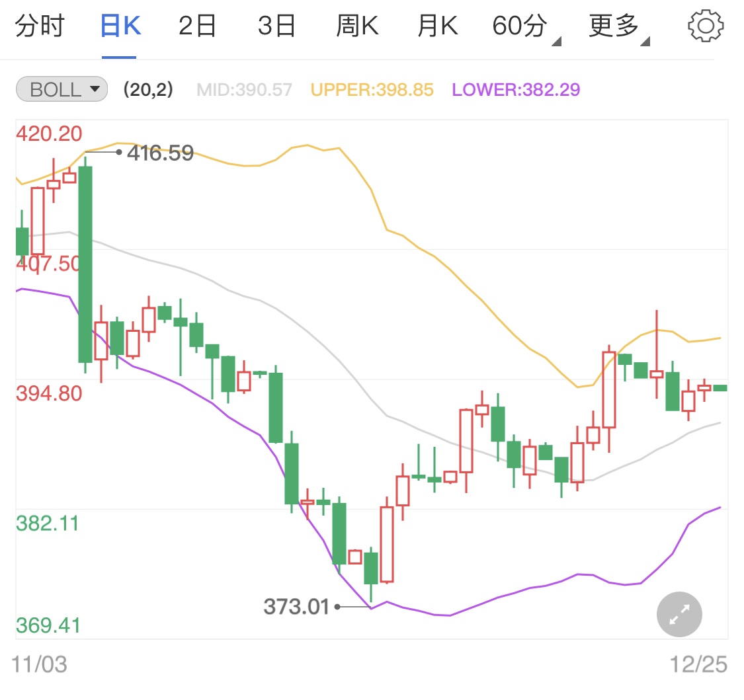Viewport: 744px width, 700px height.
Task: Click the 11/03 start date label
Action: 39,664
